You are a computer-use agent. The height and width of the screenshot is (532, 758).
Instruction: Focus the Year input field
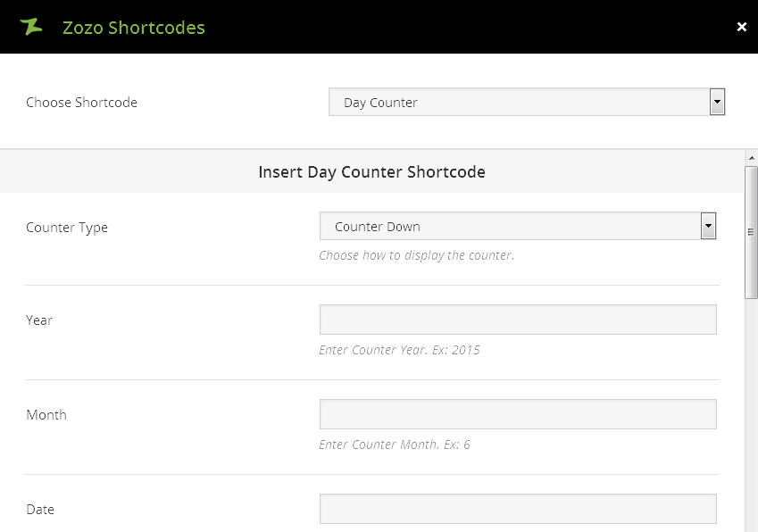(x=518, y=320)
